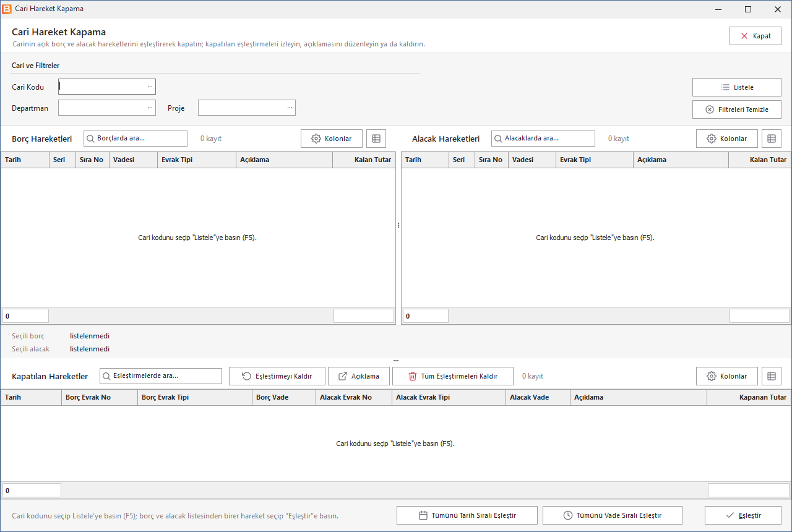The image size is (792, 532).
Task: Close the form with Kapat button
Action: (x=755, y=36)
